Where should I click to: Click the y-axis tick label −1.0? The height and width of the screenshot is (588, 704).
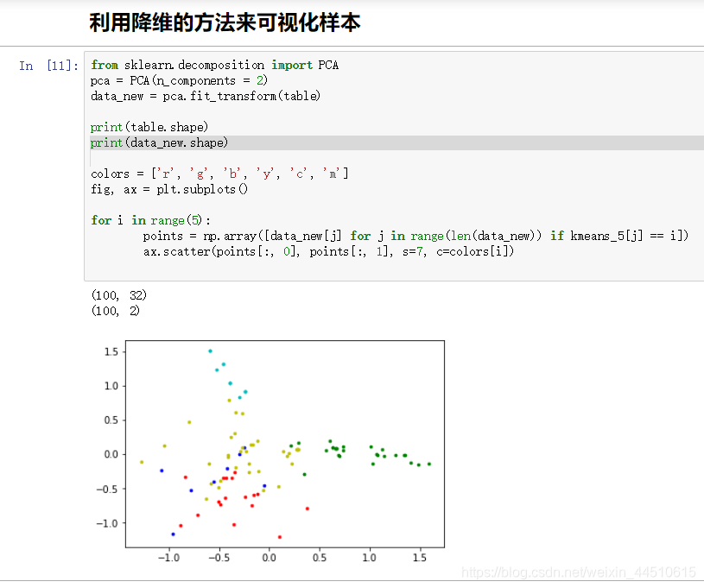pos(107,523)
